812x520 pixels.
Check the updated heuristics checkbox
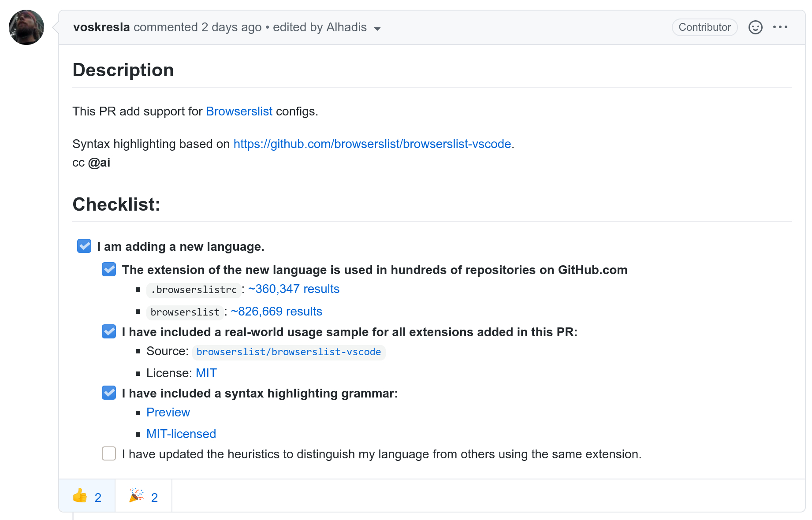[109, 453]
